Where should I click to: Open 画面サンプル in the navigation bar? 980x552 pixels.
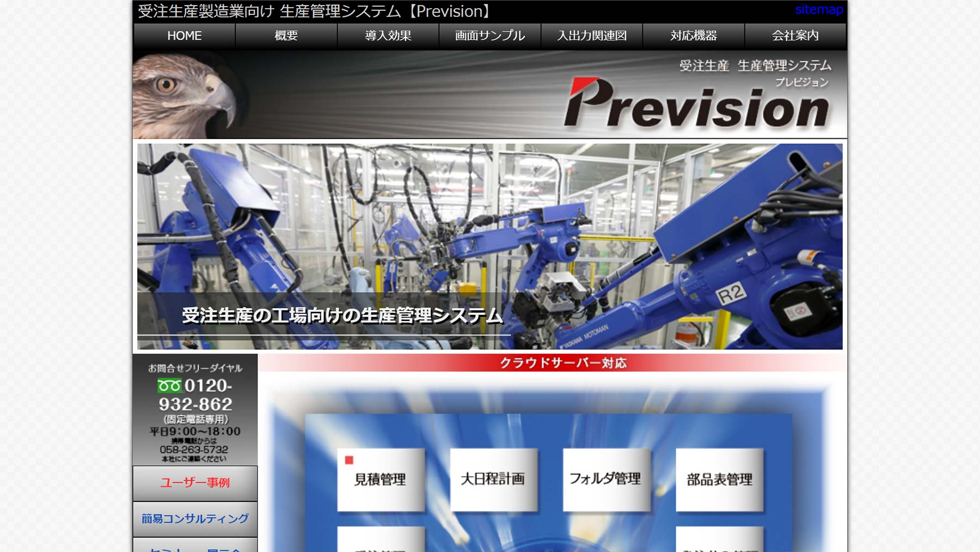(490, 36)
